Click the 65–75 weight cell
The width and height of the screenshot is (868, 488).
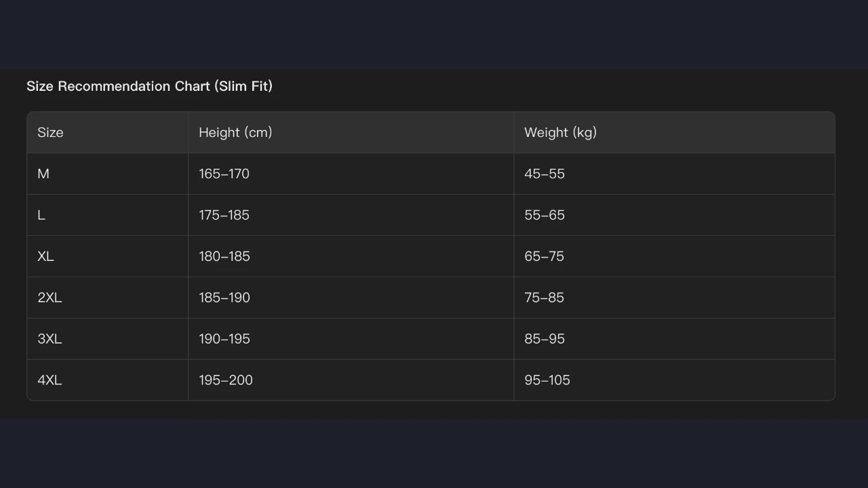coord(544,257)
